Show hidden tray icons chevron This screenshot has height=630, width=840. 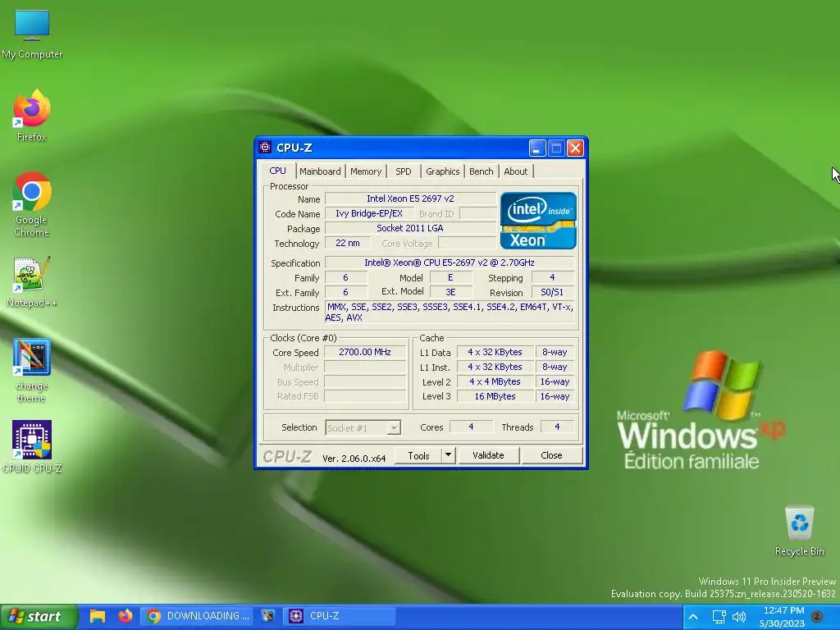(693, 617)
